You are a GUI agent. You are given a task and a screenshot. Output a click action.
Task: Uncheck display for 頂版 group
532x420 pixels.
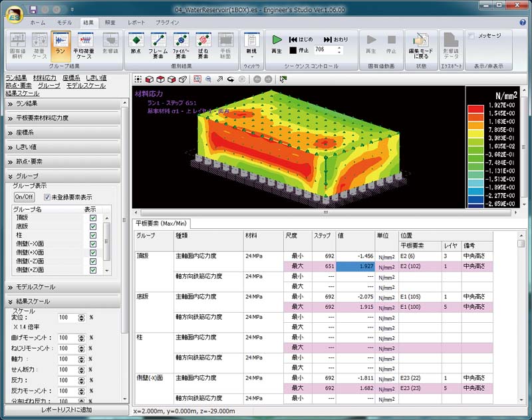coord(93,218)
